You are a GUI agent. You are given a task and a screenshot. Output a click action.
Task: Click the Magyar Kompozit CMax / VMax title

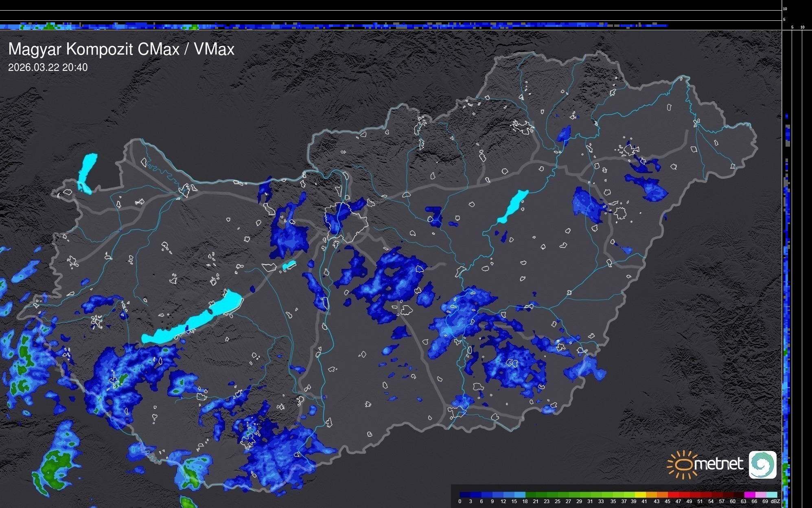tap(121, 49)
